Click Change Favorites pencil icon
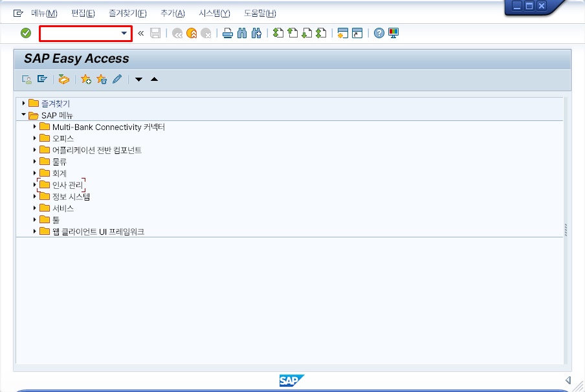The image size is (585, 392). click(x=117, y=79)
